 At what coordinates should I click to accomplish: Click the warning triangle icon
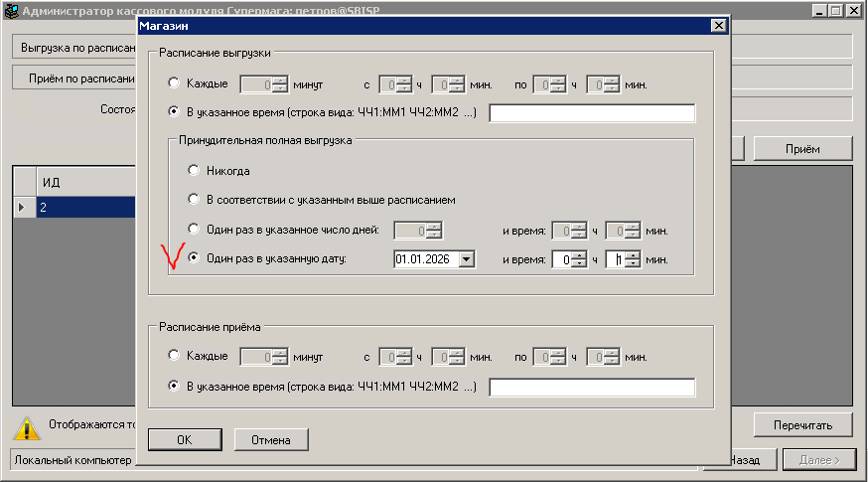pos(27,428)
